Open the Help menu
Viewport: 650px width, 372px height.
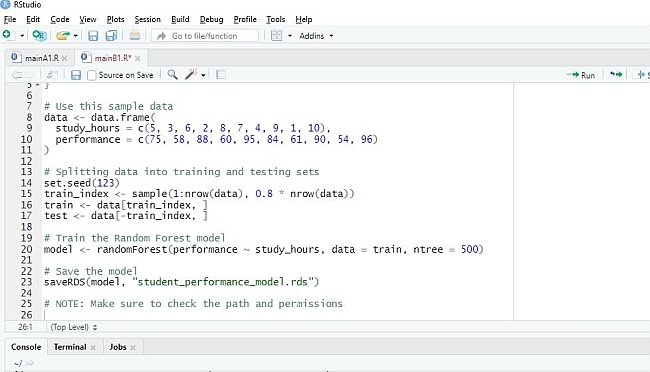303,19
